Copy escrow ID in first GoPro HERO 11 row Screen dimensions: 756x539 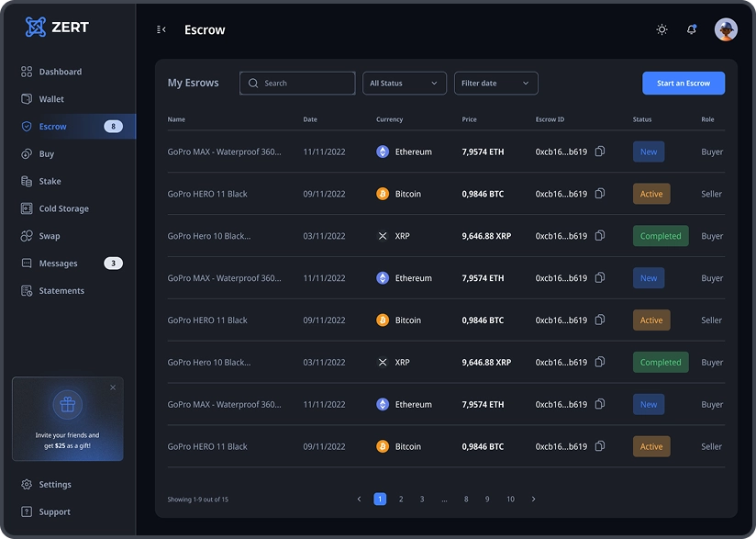click(x=600, y=194)
